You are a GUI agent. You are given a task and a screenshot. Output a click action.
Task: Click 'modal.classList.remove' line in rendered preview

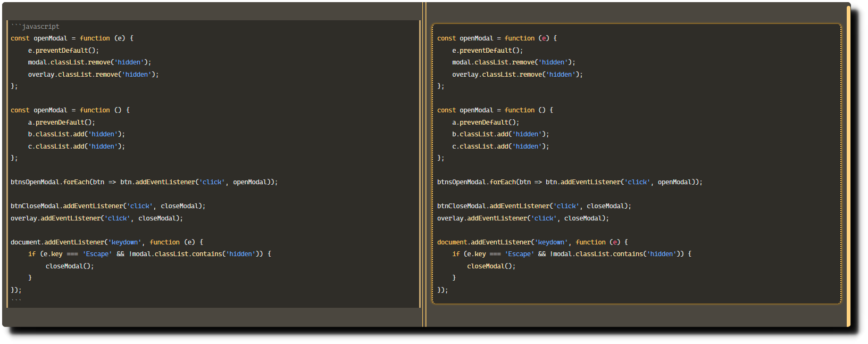(514, 62)
